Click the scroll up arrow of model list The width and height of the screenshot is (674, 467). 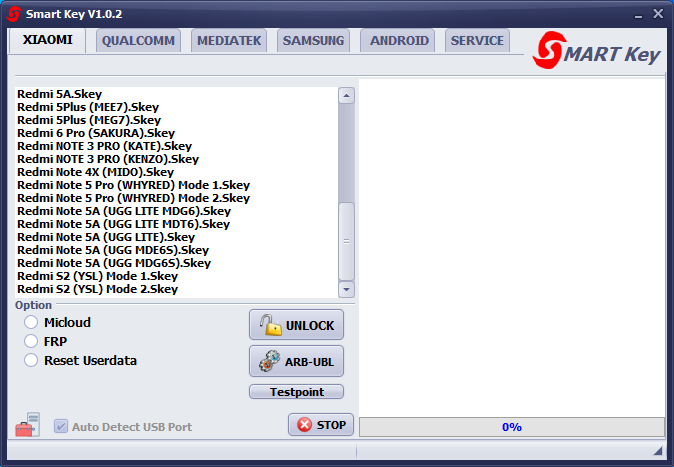346,95
